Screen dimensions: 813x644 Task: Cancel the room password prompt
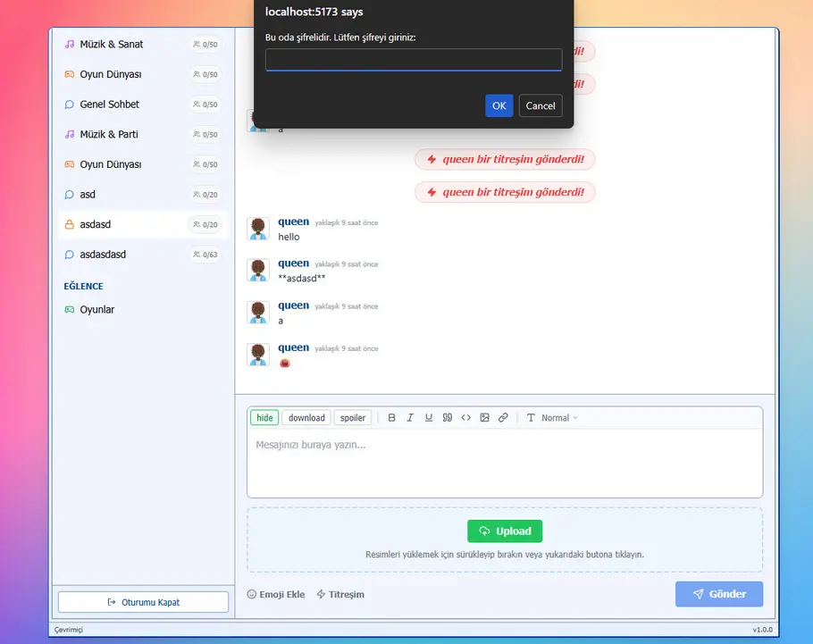[540, 105]
